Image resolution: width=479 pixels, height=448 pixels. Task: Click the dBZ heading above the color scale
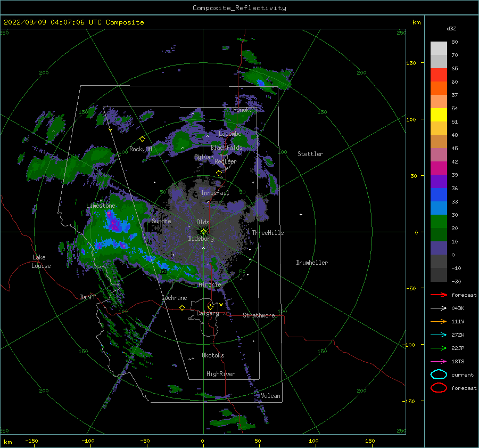[451, 28]
